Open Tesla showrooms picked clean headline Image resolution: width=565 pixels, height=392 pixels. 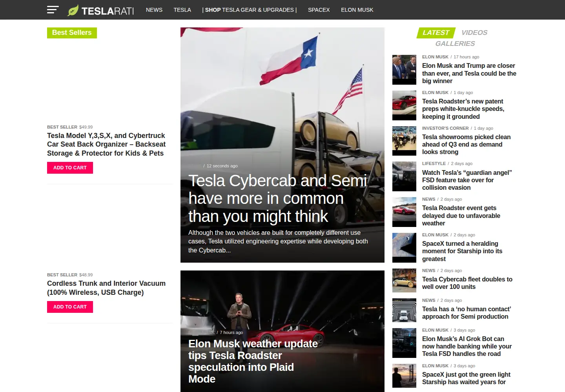(x=466, y=144)
